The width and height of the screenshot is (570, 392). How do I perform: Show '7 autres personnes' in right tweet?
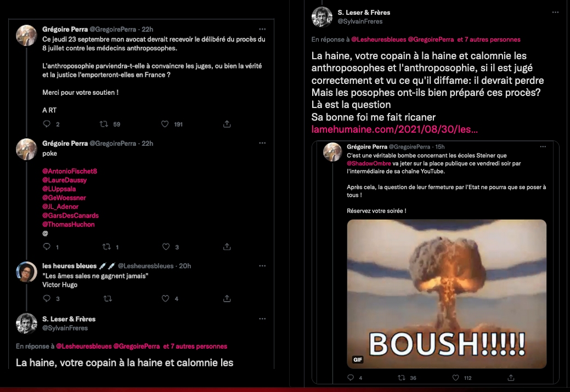pyautogui.click(x=489, y=39)
